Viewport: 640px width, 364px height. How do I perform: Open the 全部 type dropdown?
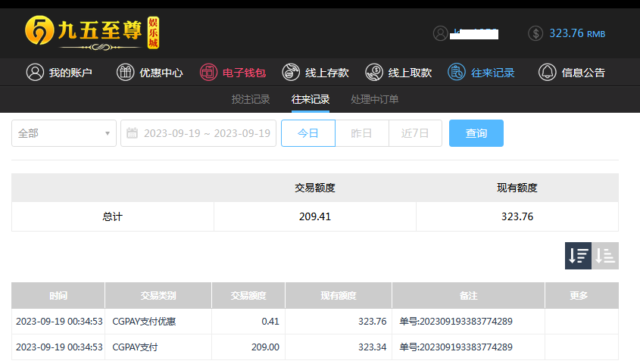[64, 133]
